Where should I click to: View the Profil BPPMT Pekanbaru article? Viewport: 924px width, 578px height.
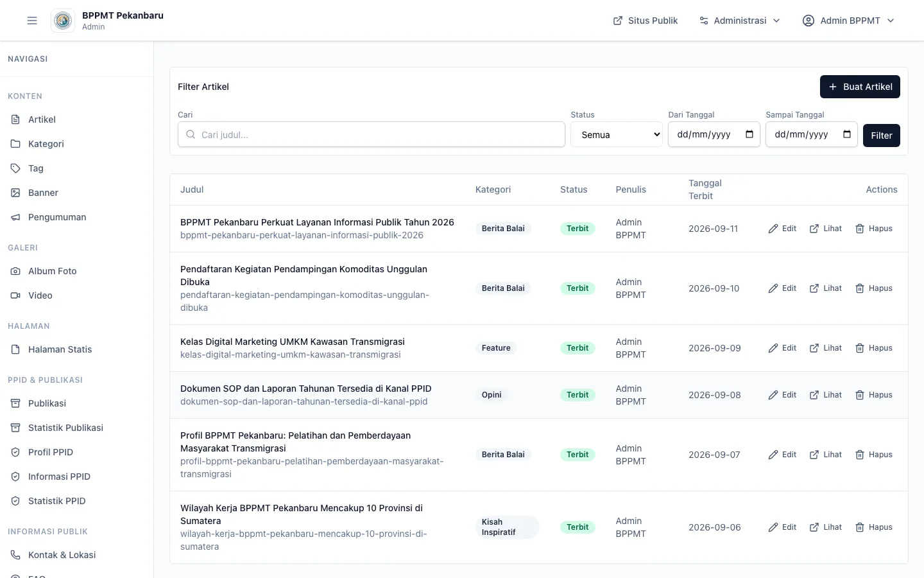[x=826, y=455]
